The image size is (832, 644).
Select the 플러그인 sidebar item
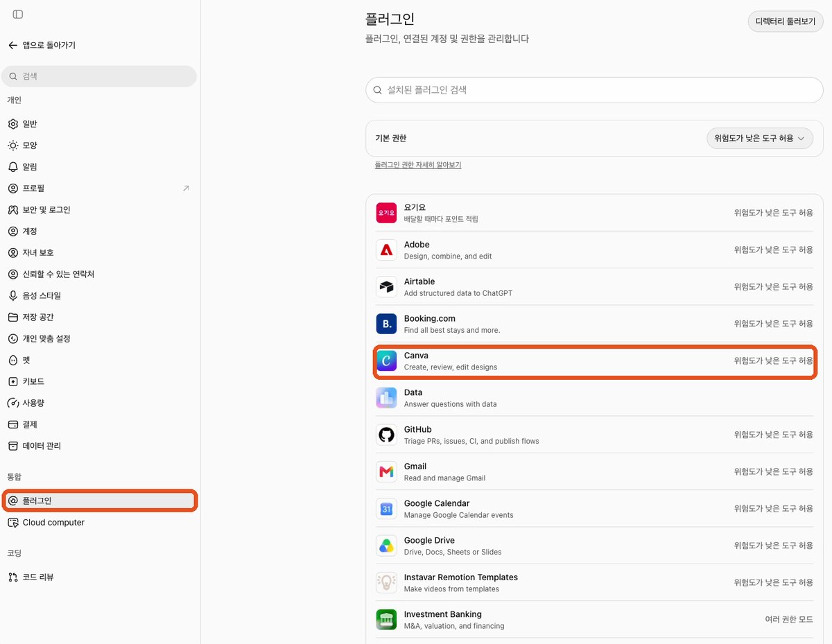100,501
